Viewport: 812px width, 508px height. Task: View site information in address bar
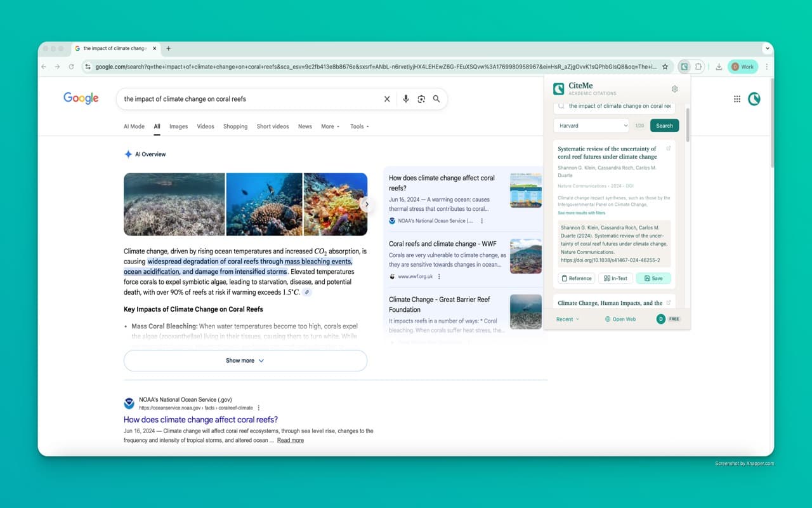[88, 67]
